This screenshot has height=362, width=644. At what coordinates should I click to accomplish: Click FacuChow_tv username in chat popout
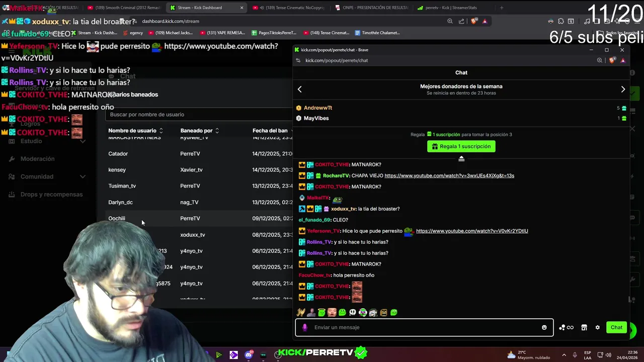314,275
